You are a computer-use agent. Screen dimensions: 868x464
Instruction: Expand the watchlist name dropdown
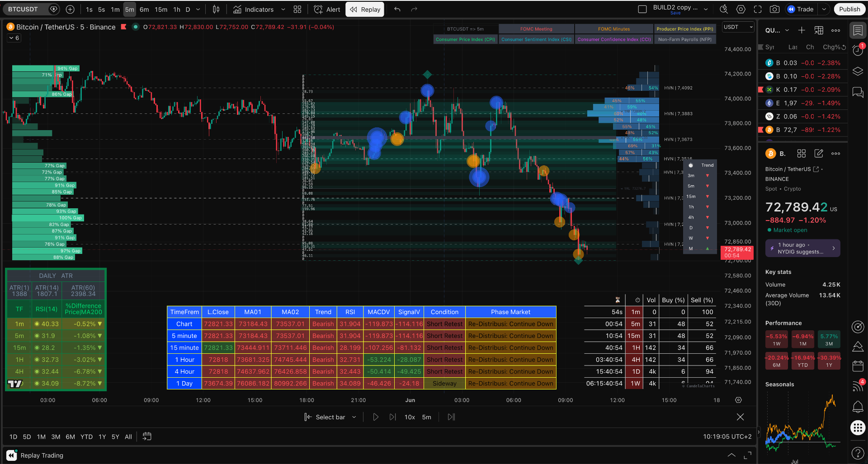(787, 30)
